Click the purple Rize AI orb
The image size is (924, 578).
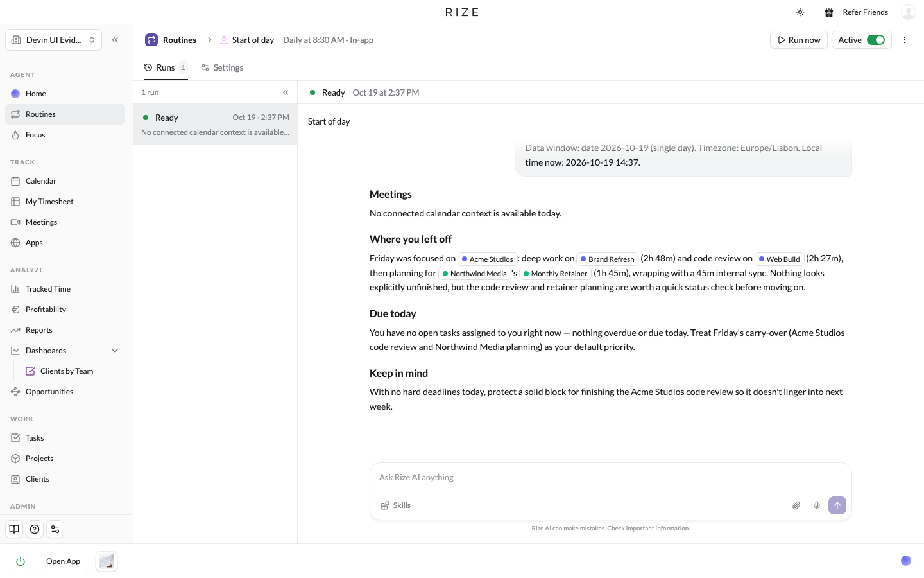906,561
